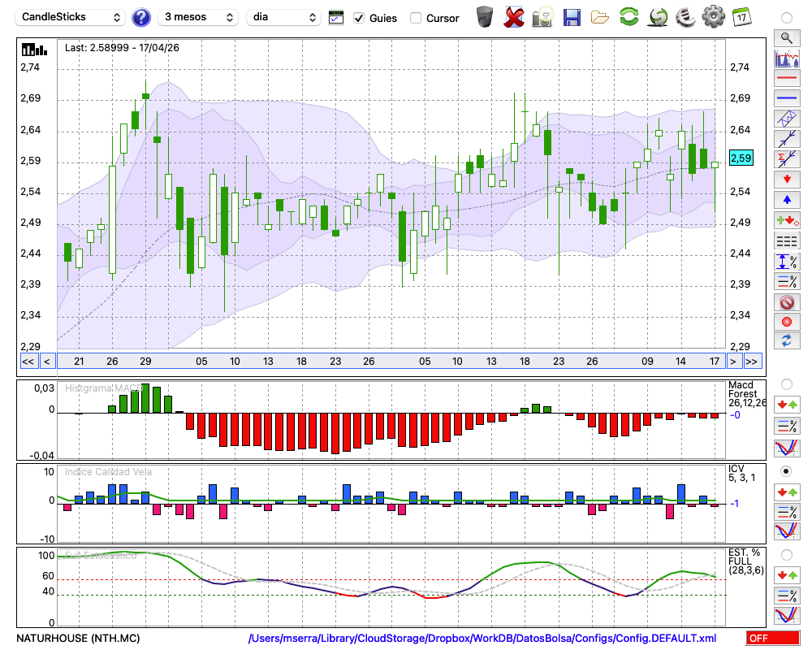Click the >> fast-forward navigation button

(x=752, y=362)
